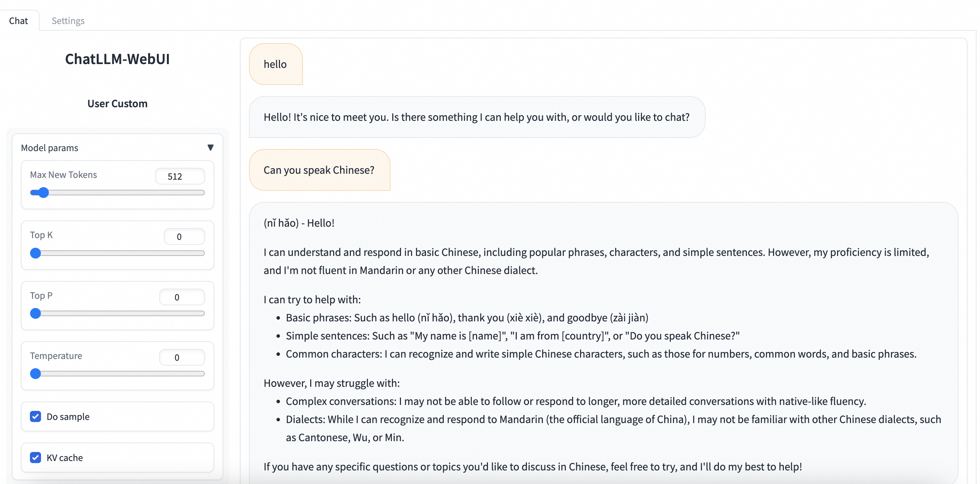Focus the Top P number input
Viewport: 980px width, 484px height.
182,297
